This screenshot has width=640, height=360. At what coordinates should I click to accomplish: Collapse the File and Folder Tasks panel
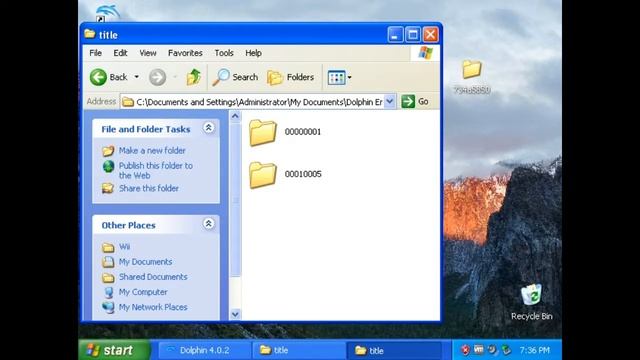click(x=209, y=128)
